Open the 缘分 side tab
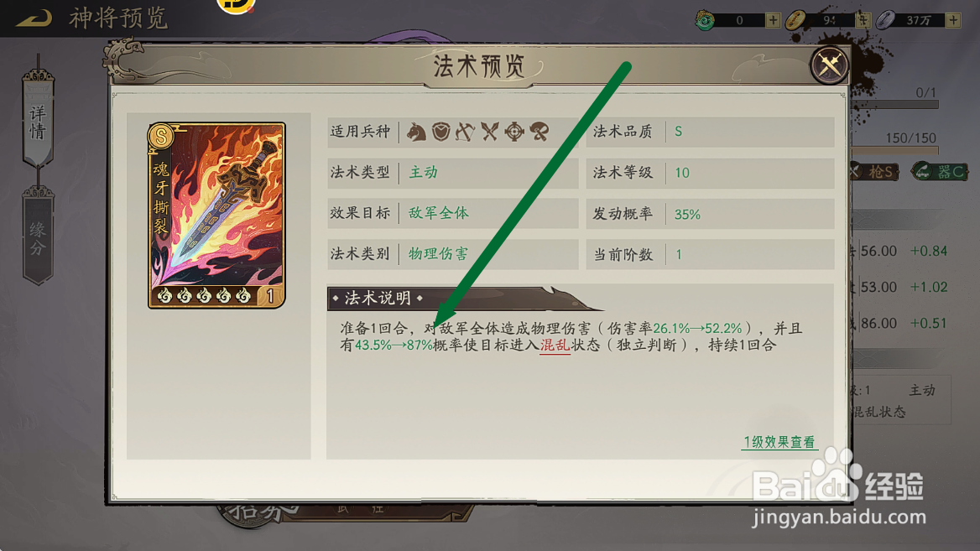 [x=38, y=237]
